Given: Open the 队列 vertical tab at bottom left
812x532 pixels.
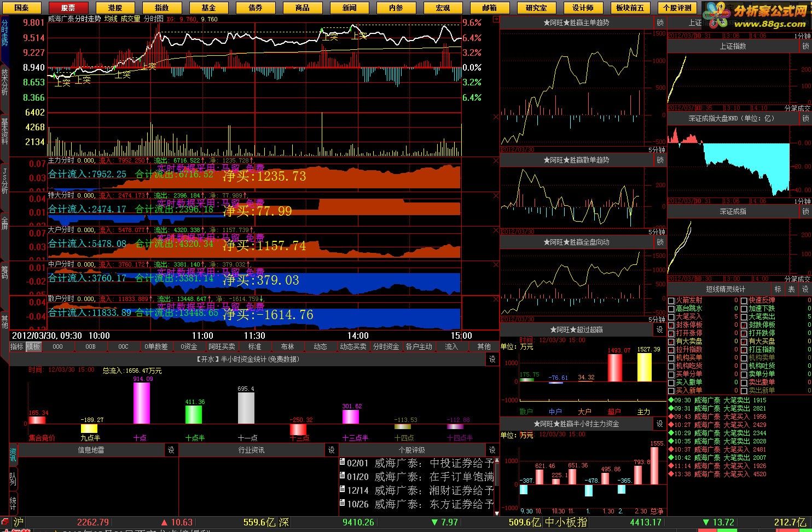Looking at the screenshot, I should coord(13,479).
